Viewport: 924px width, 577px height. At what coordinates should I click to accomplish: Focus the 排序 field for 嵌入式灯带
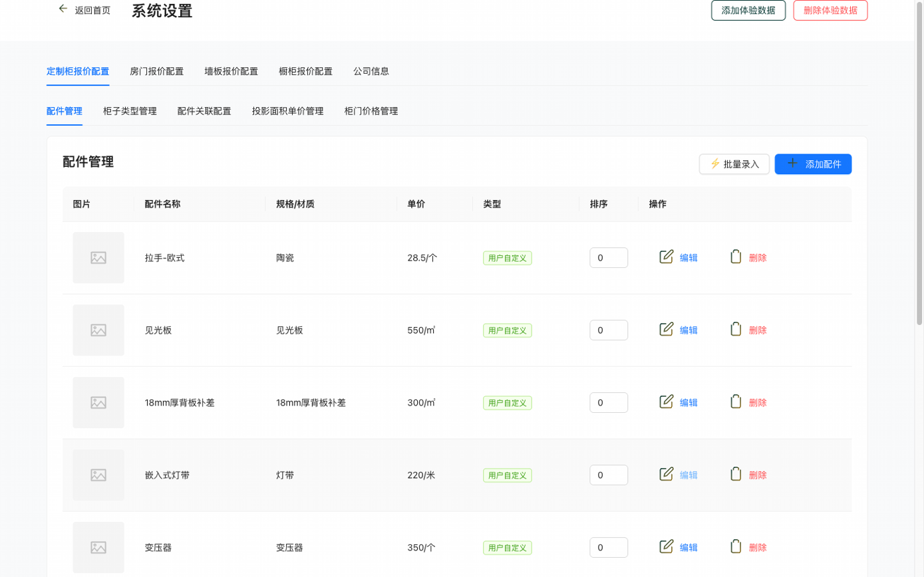click(609, 475)
